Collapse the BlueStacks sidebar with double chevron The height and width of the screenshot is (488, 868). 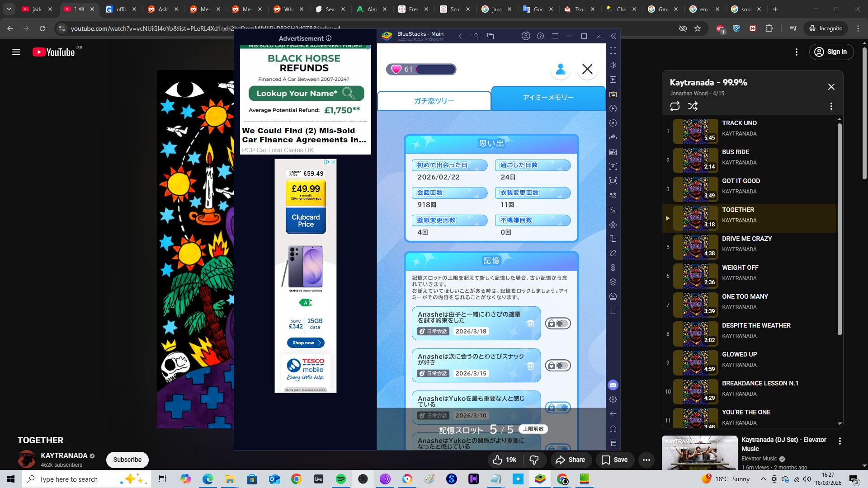click(x=613, y=36)
